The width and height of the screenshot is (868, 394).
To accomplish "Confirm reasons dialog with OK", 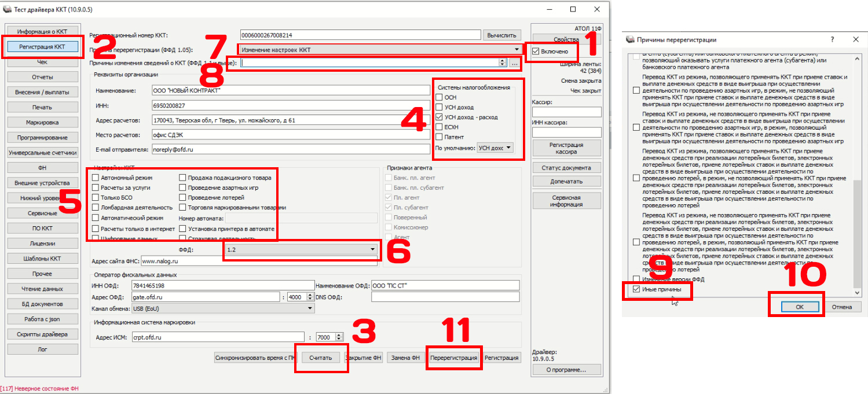I will [799, 307].
